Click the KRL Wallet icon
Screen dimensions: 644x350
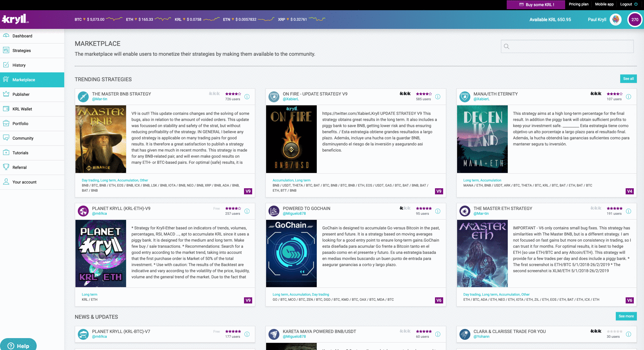coord(6,109)
